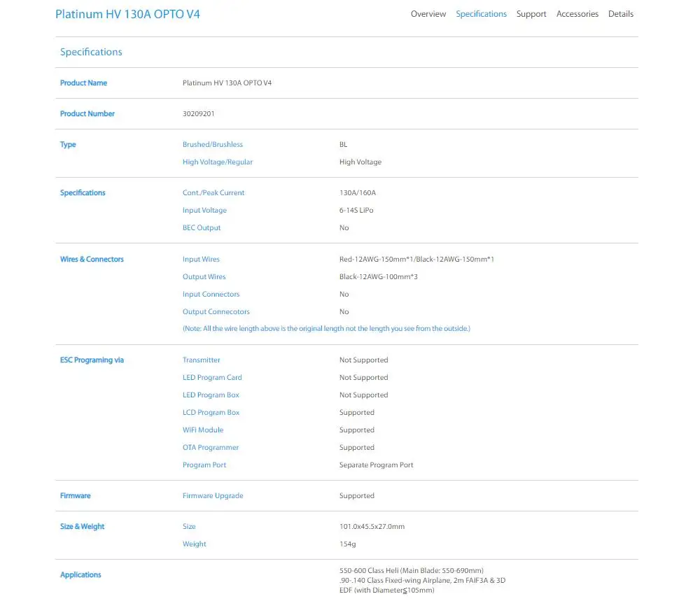Select Supported value for Firmware Upgrade
Screen dimensions: 700x601
tap(357, 495)
